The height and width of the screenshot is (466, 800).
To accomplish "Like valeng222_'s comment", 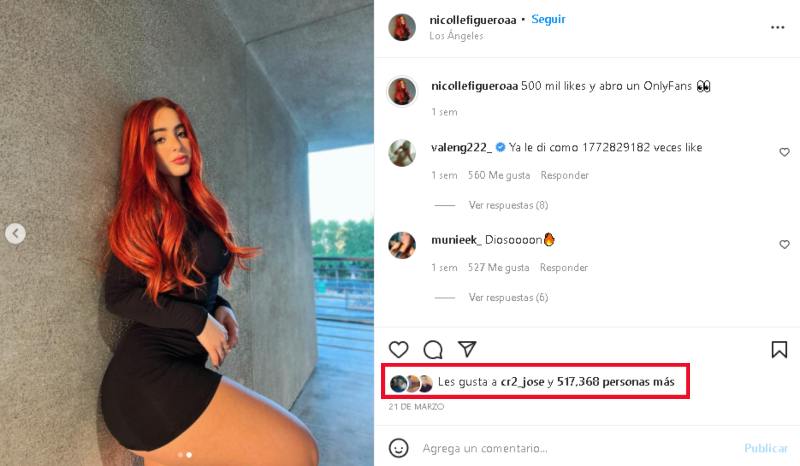I will click(784, 152).
